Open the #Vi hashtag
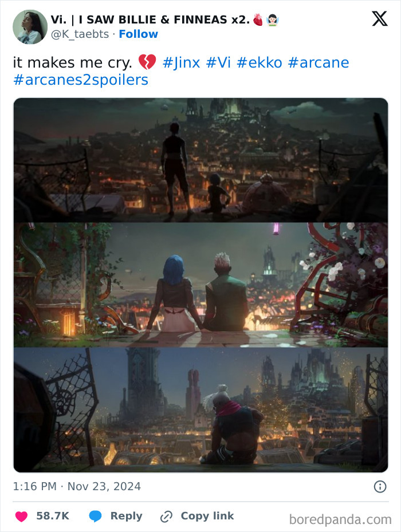This screenshot has width=401, height=532. pyautogui.click(x=218, y=63)
